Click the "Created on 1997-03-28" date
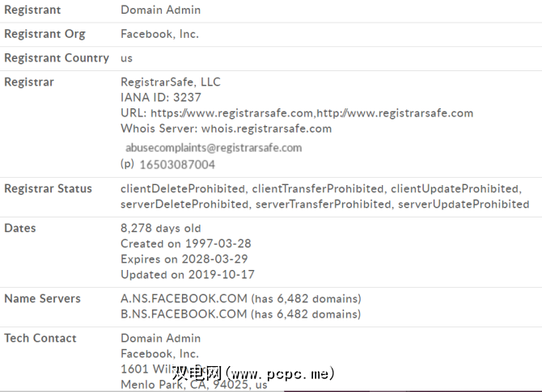This screenshot has height=392, width=542. (184, 243)
